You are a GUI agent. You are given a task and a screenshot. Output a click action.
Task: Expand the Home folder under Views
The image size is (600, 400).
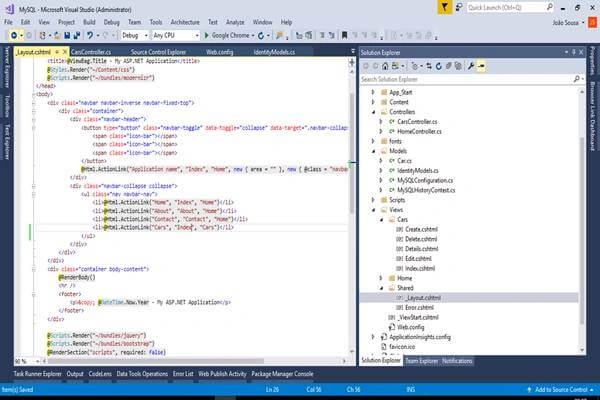[381, 278]
